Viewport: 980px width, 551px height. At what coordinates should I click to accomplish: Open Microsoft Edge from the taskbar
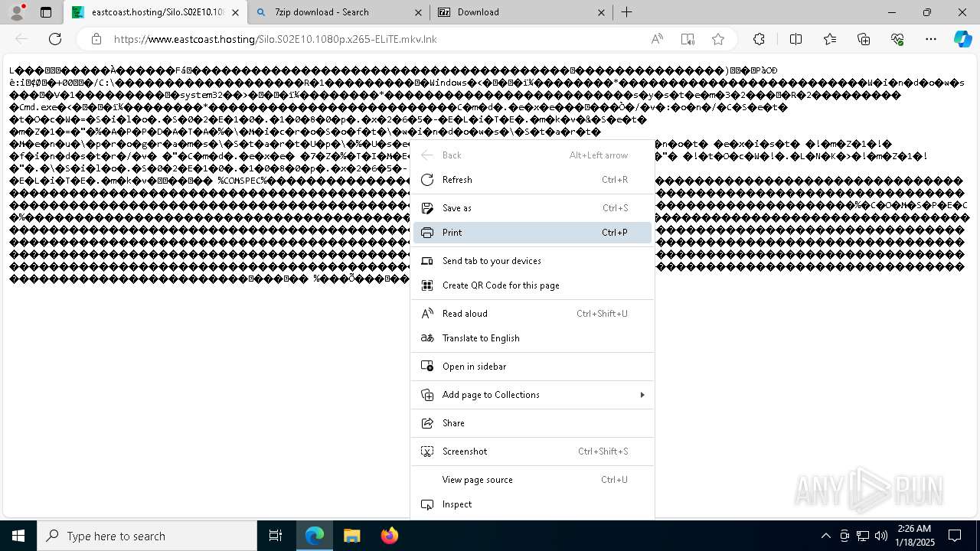pos(315,536)
